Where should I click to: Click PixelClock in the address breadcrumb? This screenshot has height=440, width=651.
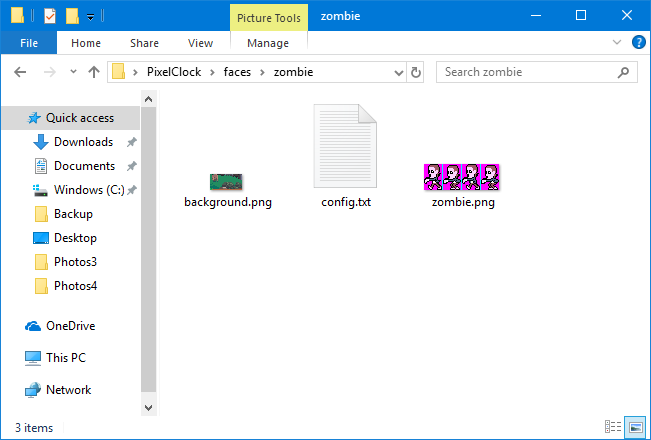click(174, 72)
